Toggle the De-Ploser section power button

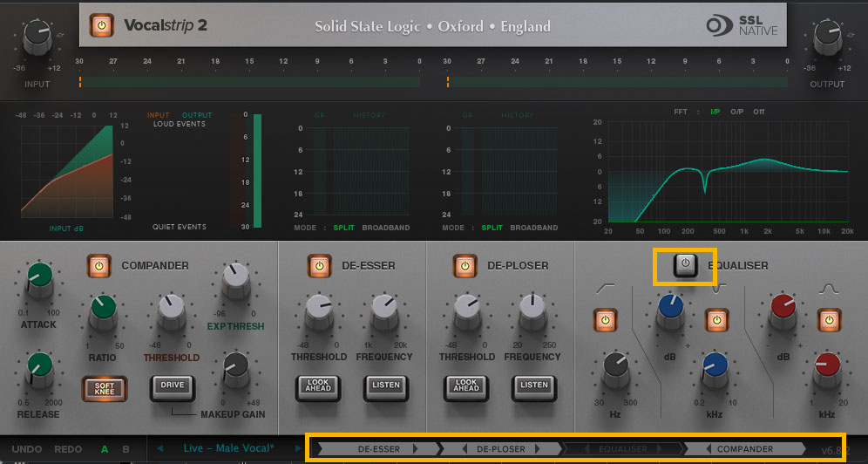click(465, 266)
